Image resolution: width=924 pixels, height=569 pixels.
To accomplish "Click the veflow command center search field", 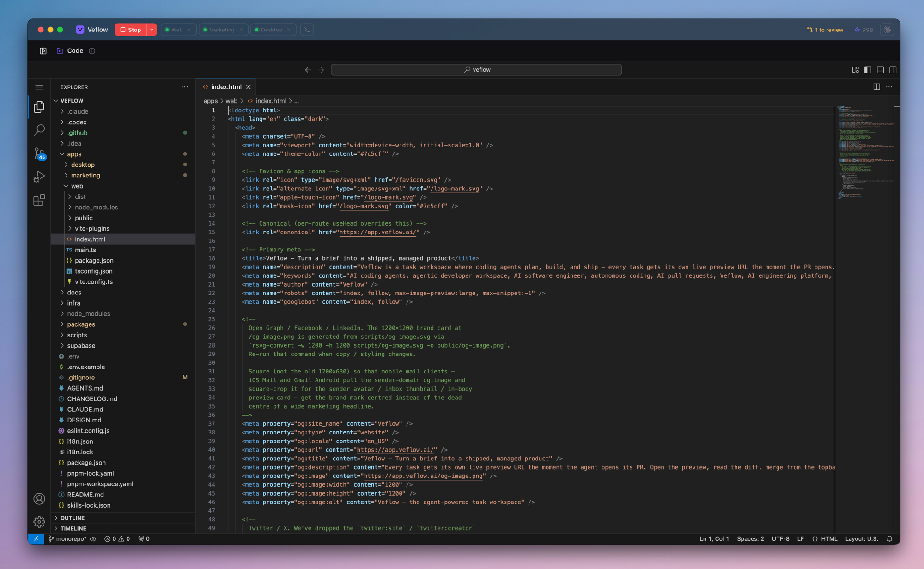I will pyautogui.click(x=476, y=70).
